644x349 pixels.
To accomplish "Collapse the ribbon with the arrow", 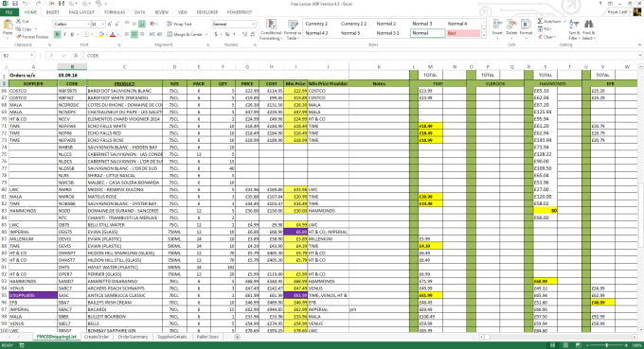I will [x=639, y=44].
